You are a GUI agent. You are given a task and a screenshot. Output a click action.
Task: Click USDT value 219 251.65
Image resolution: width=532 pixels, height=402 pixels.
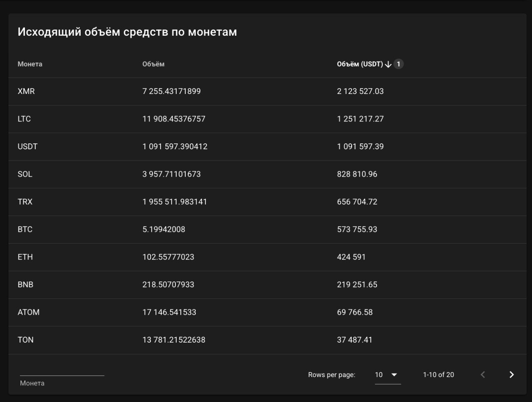pos(357,285)
